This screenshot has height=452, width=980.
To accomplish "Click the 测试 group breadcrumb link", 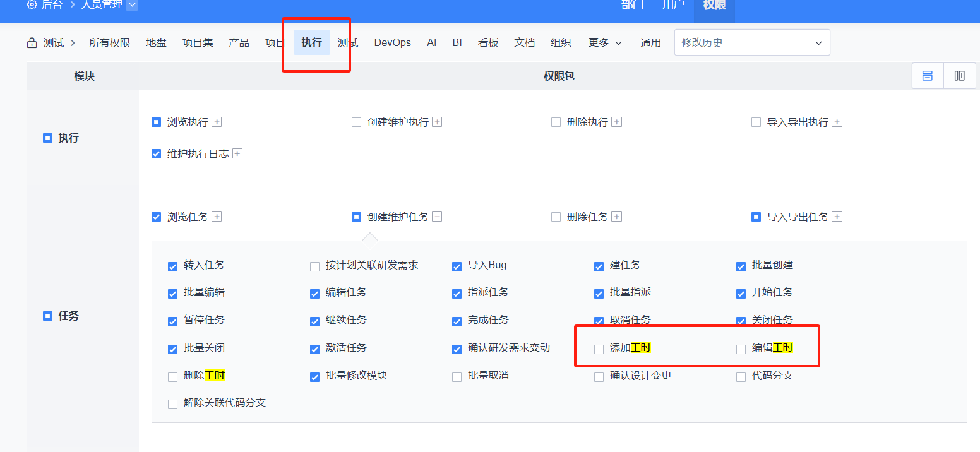I will click(x=54, y=43).
